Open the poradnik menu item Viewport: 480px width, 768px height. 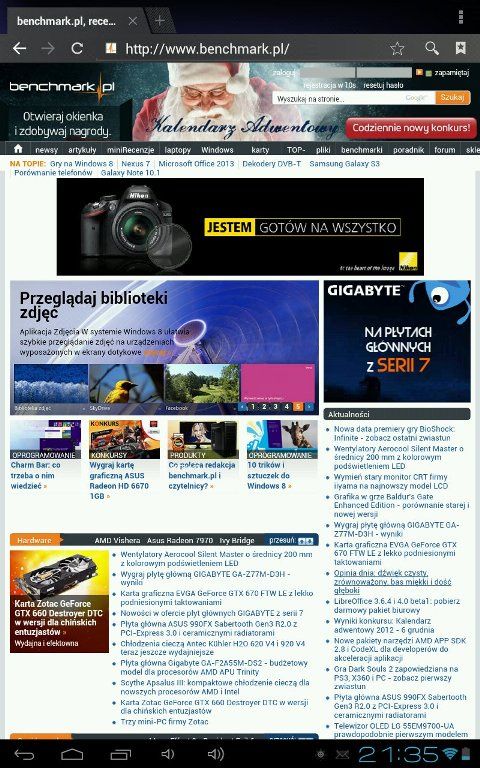pyautogui.click(x=408, y=150)
